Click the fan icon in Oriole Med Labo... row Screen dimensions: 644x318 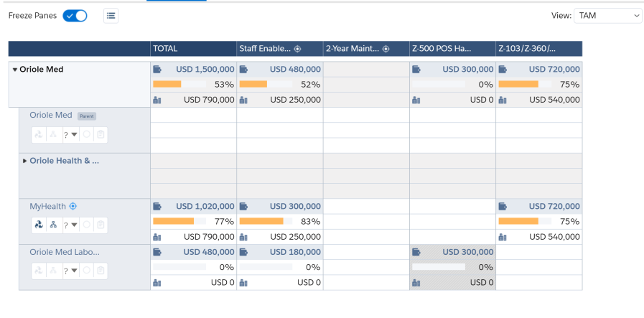[39, 271]
